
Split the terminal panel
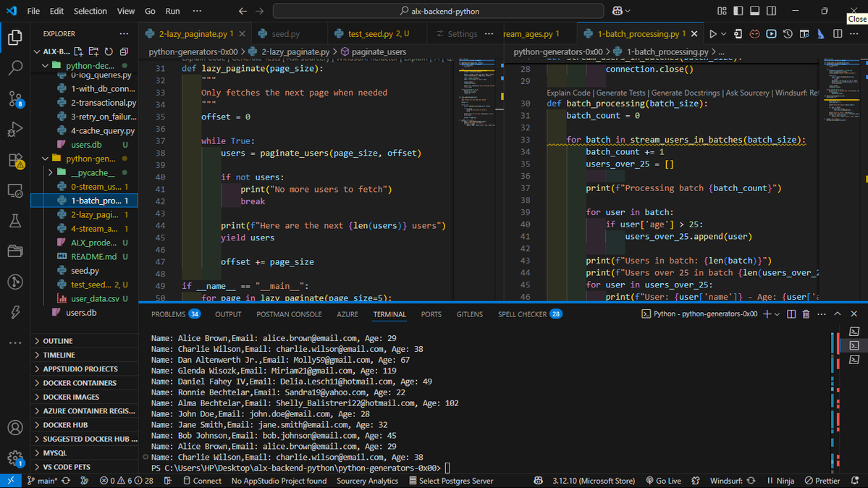coord(791,314)
